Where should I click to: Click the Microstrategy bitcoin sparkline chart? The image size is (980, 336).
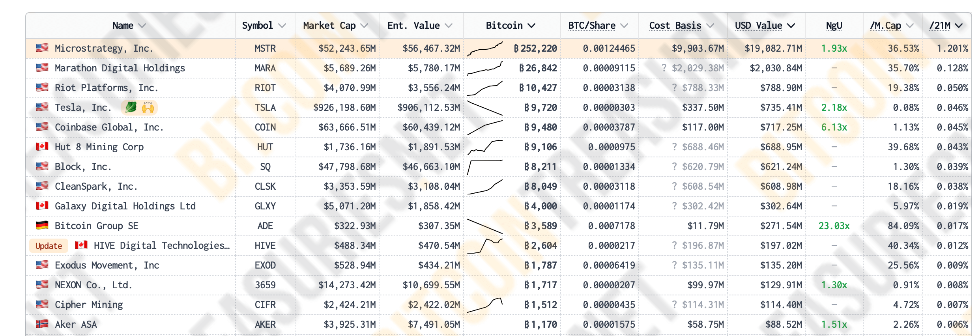[x=485, y=49]
